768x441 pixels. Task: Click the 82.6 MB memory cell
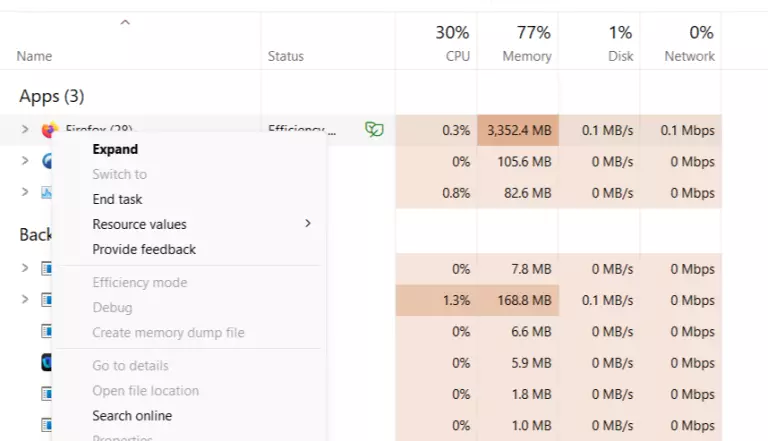coord(518,193)
